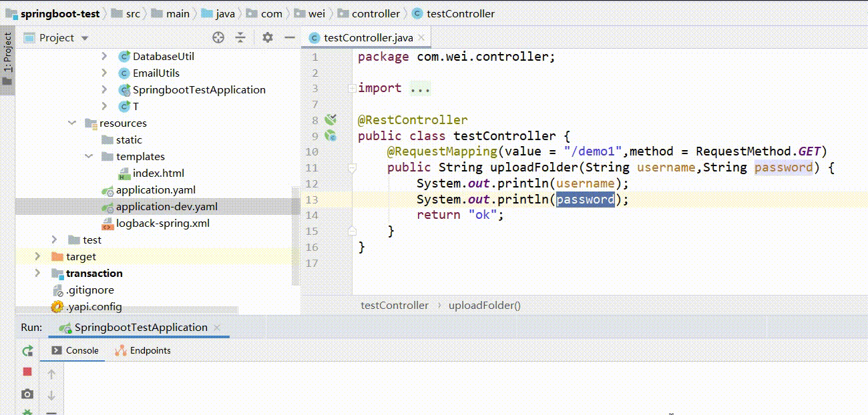Click the locate-in-project crosshair icon
The height and width of the screenshot is (415, 868).
pyautogui.click(x=218, y=37)
